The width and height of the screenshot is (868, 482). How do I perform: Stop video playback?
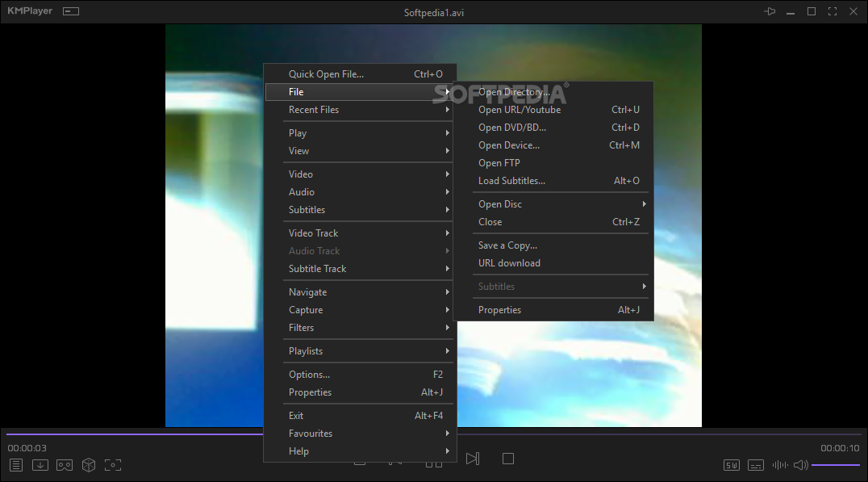coord(508,459)
